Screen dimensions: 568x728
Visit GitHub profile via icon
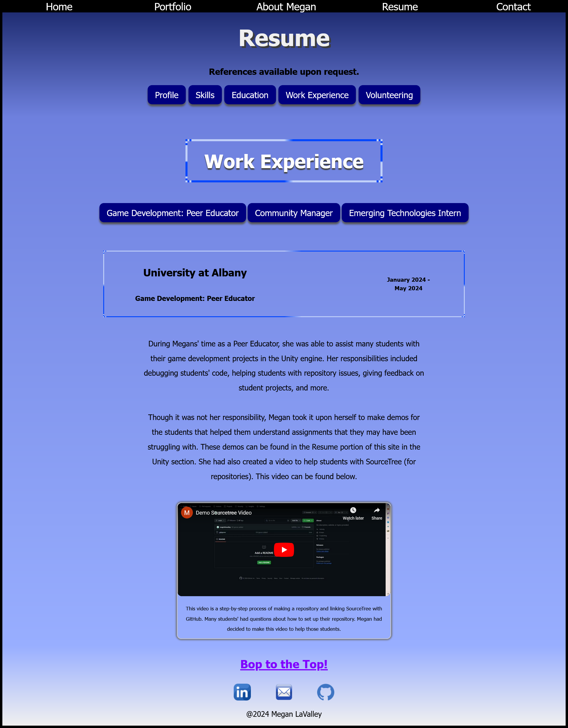tap(325, 692)
